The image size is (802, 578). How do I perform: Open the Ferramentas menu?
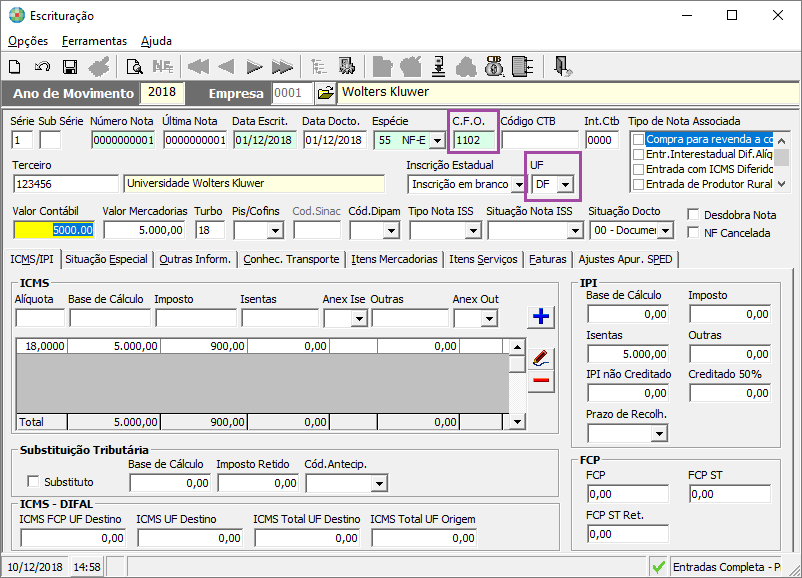(x=94, y=41)
